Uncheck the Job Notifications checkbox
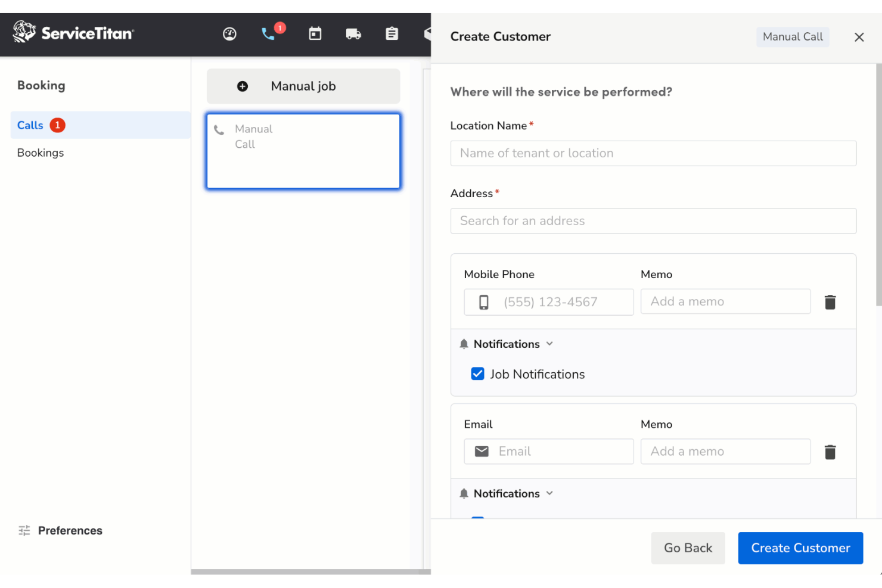Screen dimensions: 882x588 click(477, 374)
